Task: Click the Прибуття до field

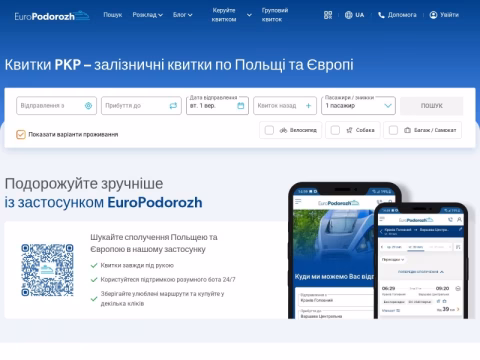Action: (141, 106)
